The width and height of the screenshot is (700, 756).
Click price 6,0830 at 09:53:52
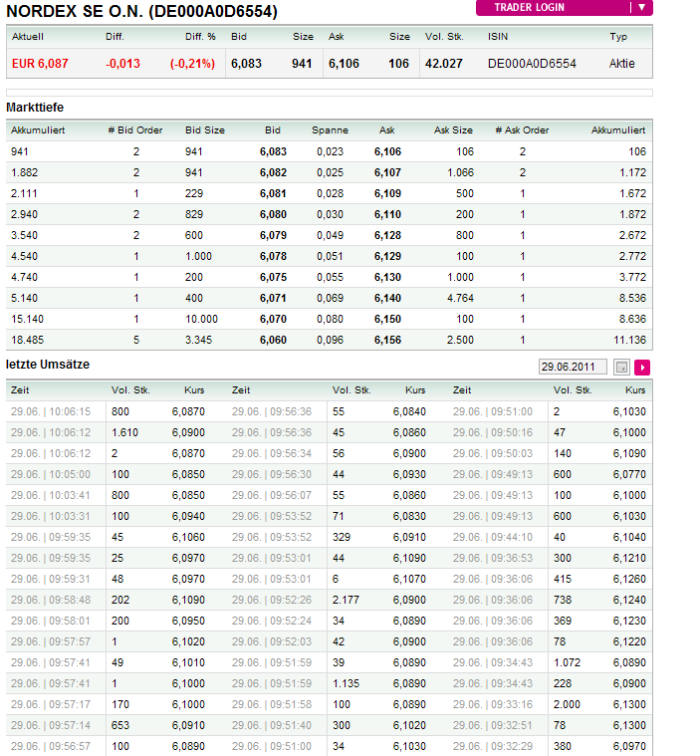(409, 516)
